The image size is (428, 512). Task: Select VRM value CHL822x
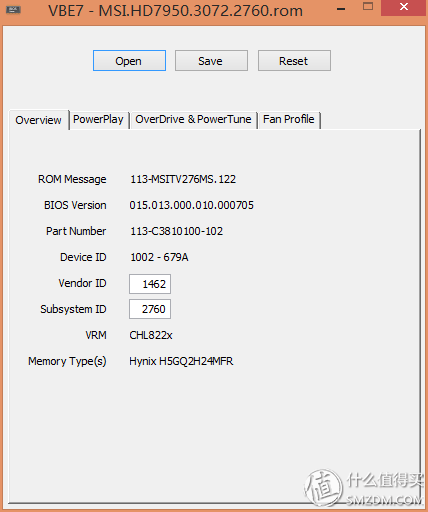pos(151,335)
